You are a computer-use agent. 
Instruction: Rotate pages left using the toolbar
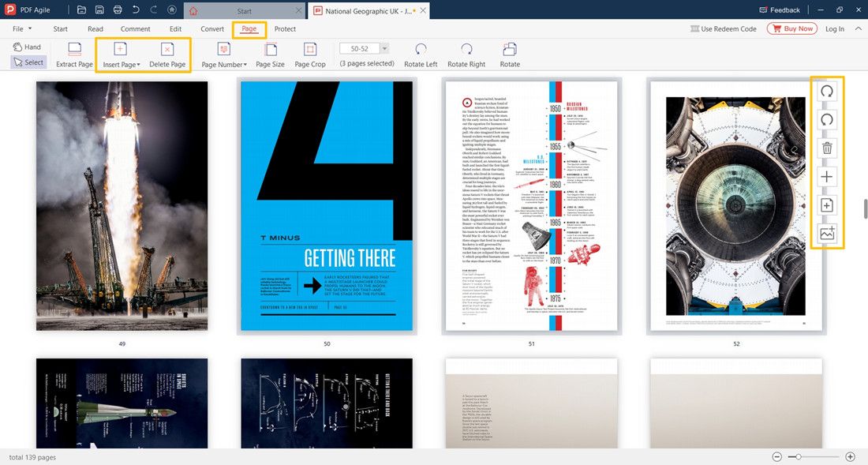[x=420, y=55]
